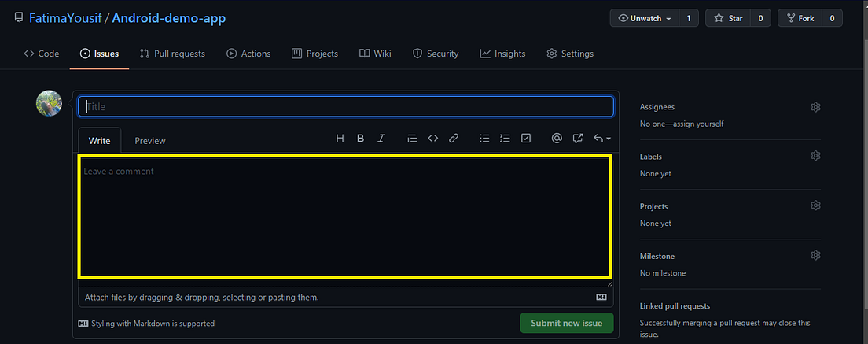This screenshot has width=868, height=344.
Task: Insert a task list checkbox icon
Action: tap(526, 139)
